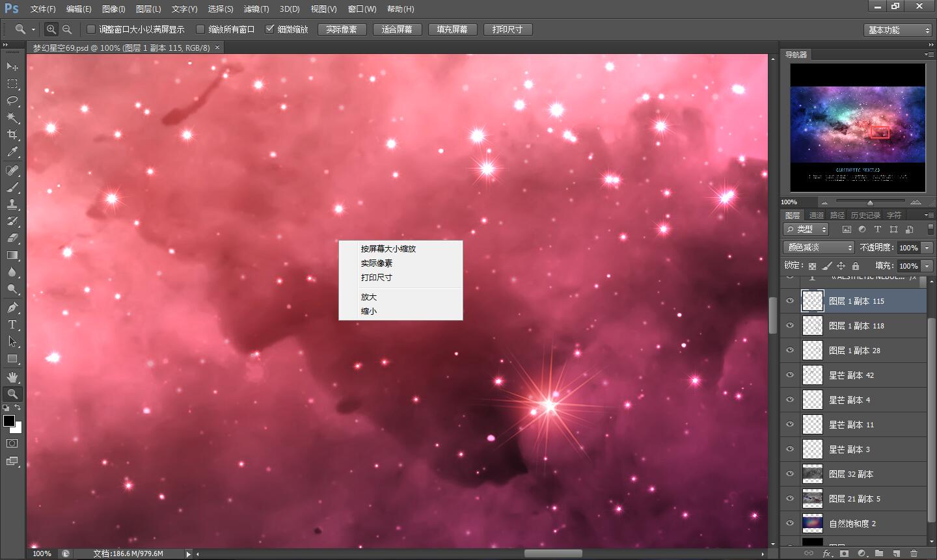Create a new group folder icon
The width and height of the screenshot is (937, 560).
pyautogui.click(x=879, y=553)
